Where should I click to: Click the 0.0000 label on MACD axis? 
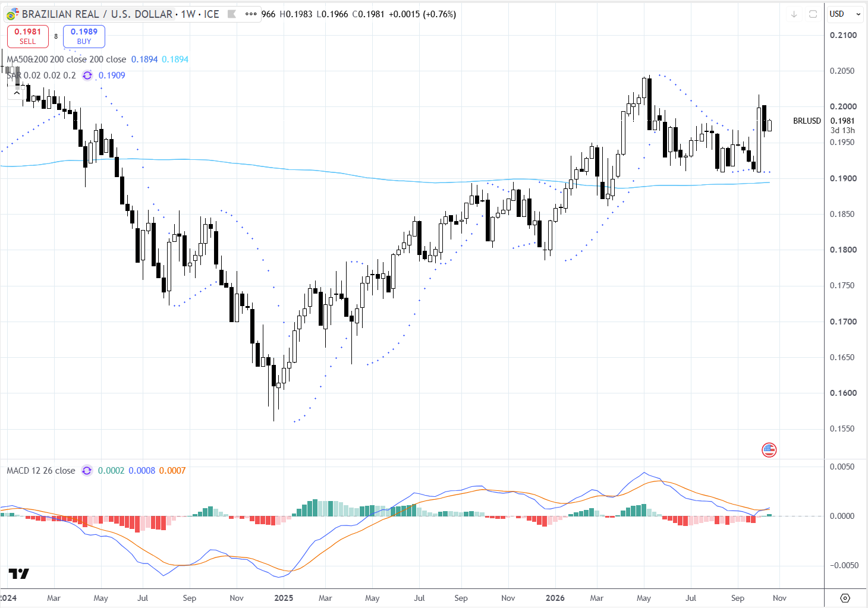(x=842, y=516)
